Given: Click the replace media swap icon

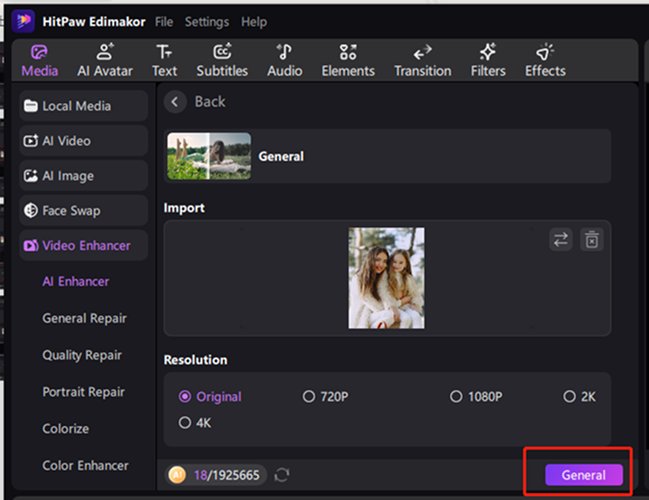Looking at the screenshot, I should coord(561,239).
